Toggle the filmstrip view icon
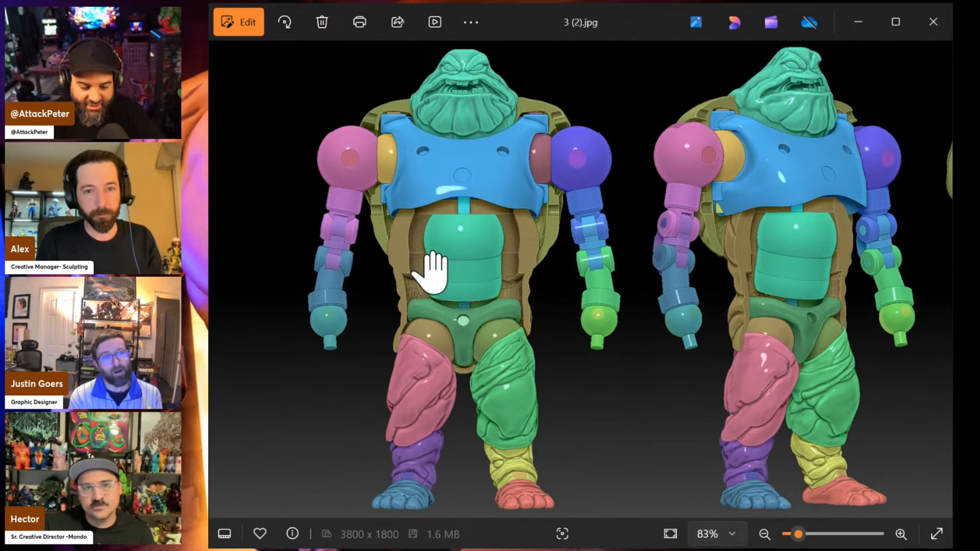The height and width of the screenshot is (551, 980). [224, 534]
